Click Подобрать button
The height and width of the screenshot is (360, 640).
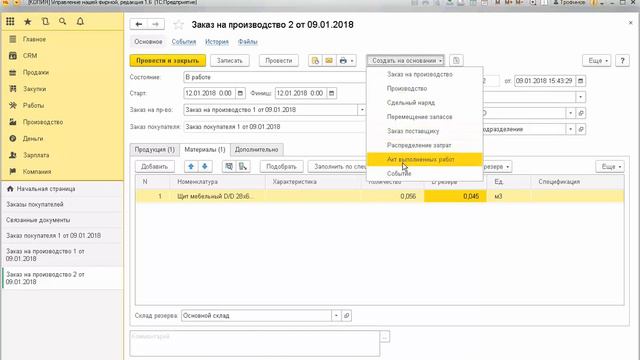click(281, 167)
